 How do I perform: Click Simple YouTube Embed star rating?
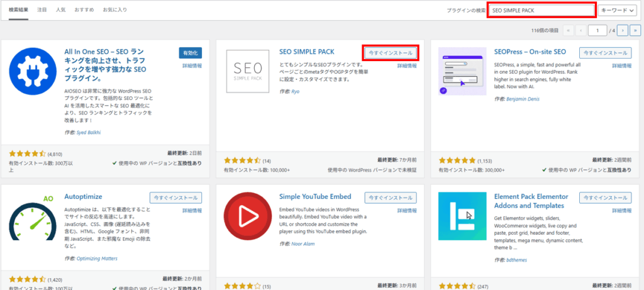(242, 286)
